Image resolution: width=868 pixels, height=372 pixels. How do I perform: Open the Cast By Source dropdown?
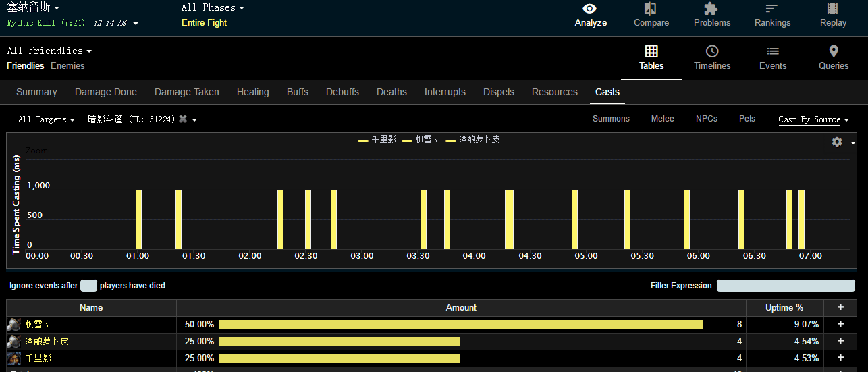[x=813, y=119]
